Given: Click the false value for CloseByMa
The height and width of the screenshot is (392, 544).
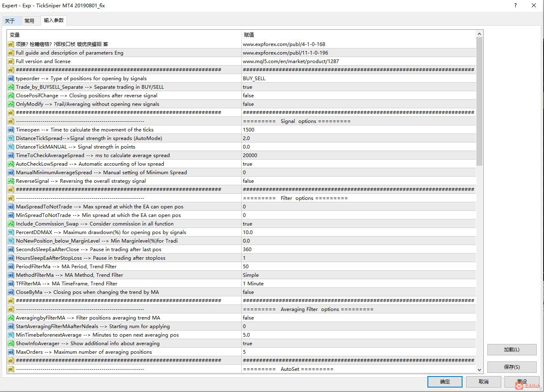Looking at the screenshot, I should click(249, 292).
